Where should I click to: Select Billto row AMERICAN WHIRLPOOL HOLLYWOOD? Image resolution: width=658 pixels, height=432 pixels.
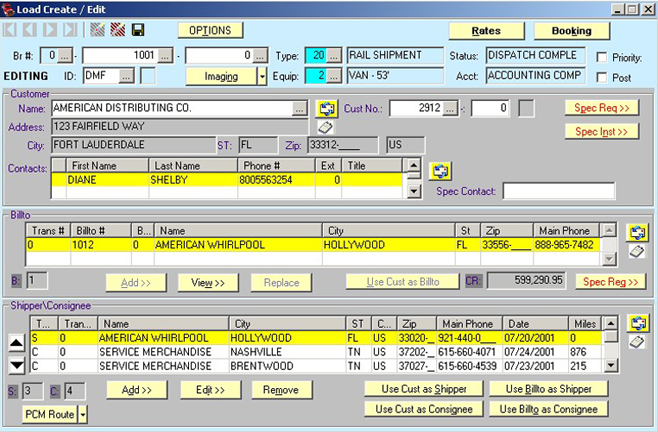[313, 245]
